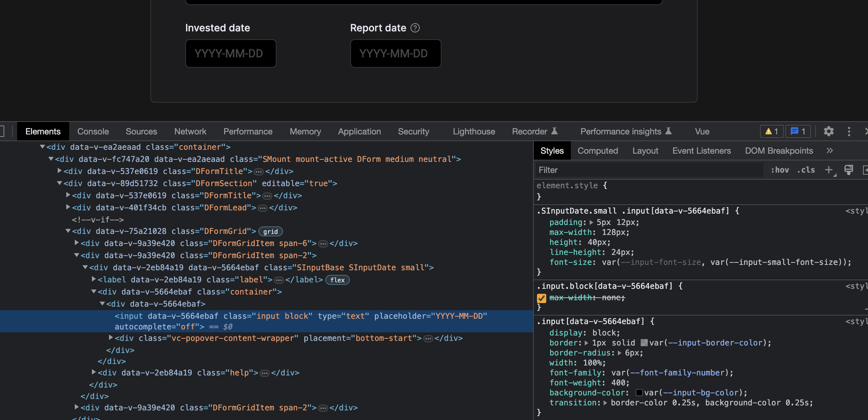Click the grid badge on DFormGrid
The height and width of the screenshot is (420, 868).
(270, 232)
